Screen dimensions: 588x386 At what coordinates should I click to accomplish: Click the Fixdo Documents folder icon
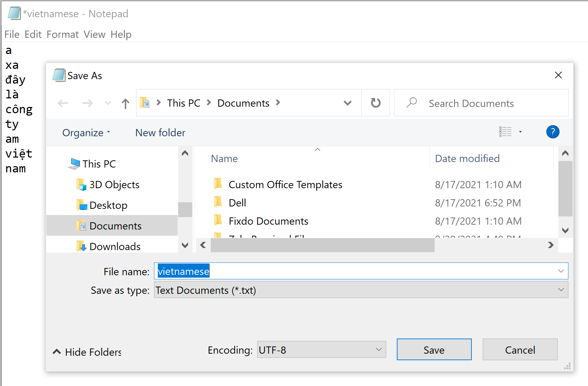click(x=218, y=220)
